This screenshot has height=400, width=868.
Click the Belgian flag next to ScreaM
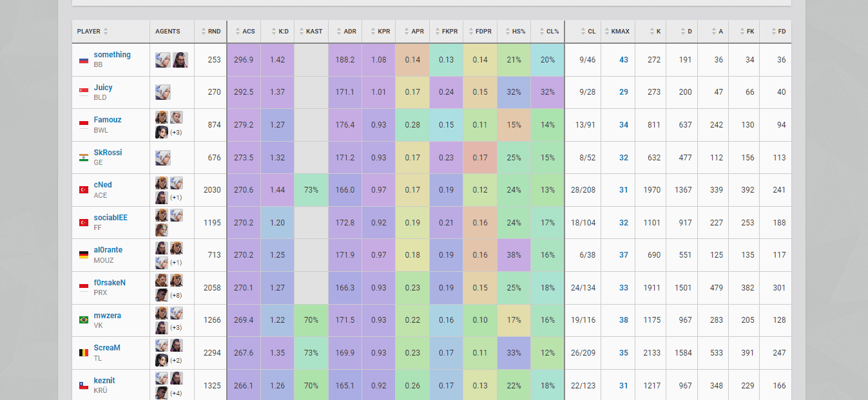83,352
